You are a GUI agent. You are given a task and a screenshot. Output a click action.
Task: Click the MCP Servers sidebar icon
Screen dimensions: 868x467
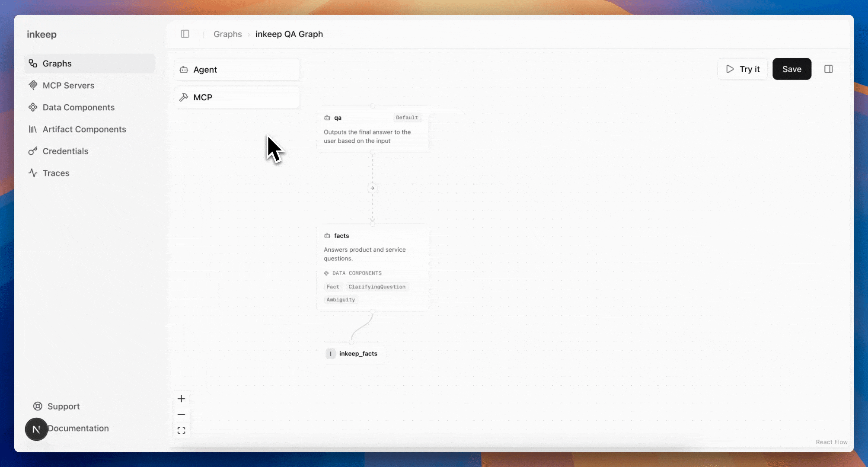[x=33, y=85]
